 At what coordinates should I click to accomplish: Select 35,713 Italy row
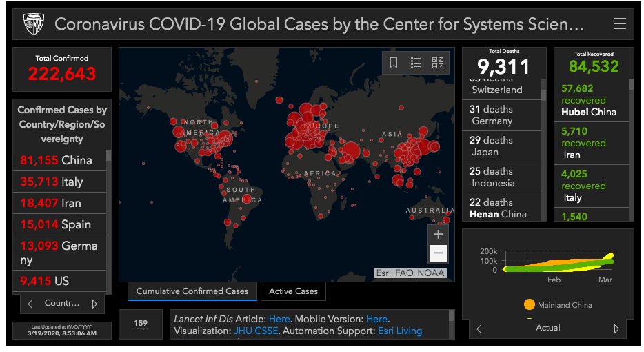click(x=59, y=182)
